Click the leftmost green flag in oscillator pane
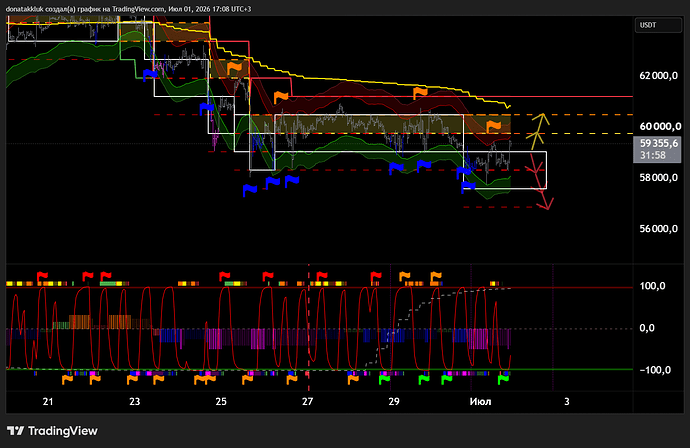 pos(384,379)
